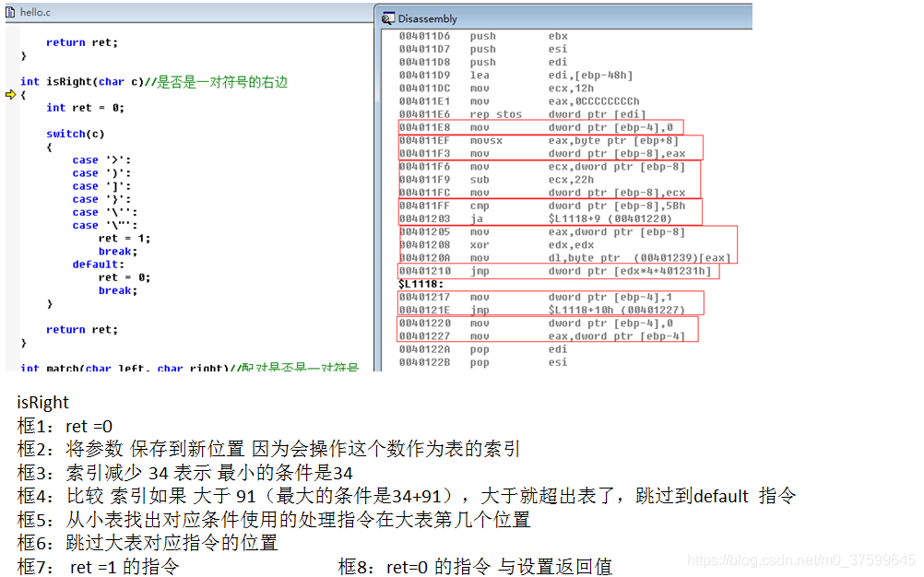The image size is (924, 577).
Task: Click address 0040122B pop esi line
Action: [x=483, y=362]
